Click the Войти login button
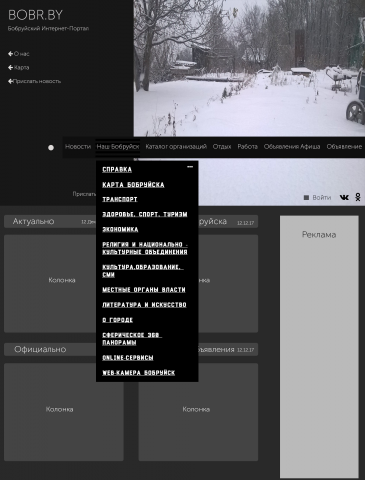365x480 pixels. pyautogui.click(x=317, y=198)
